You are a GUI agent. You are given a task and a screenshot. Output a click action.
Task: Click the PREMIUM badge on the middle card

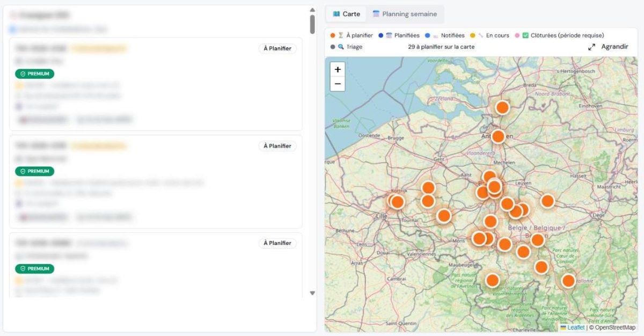[35, 171]
